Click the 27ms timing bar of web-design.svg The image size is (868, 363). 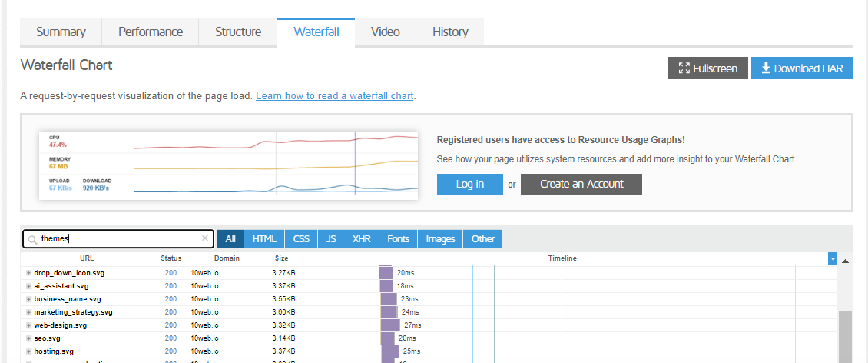pyautogui.click(x=390, y=325)
